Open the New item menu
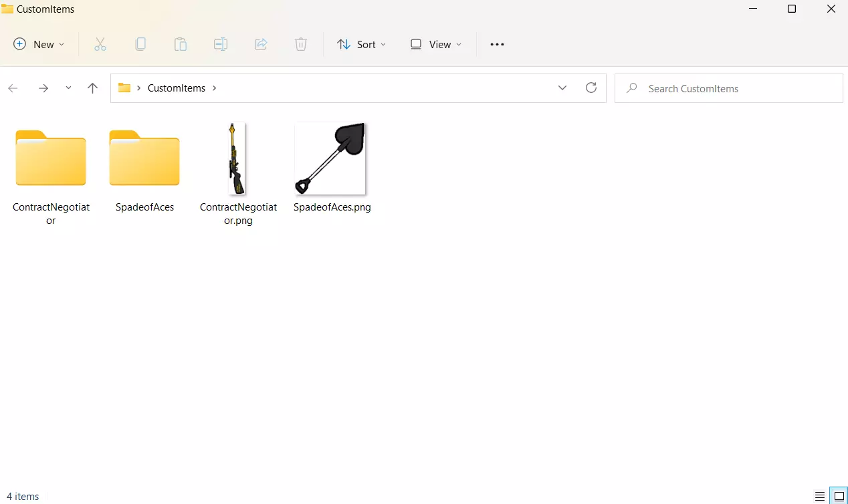The width and height of the screenshot is (848, 504). point(39,44)
